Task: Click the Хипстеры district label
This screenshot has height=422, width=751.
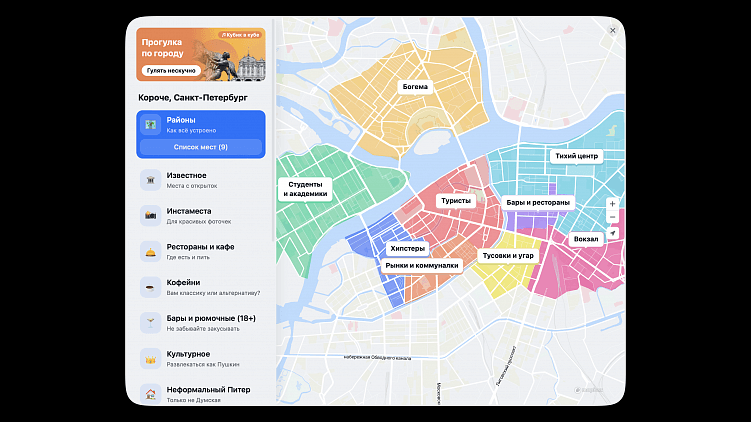Action: click(x=408, y=249)
